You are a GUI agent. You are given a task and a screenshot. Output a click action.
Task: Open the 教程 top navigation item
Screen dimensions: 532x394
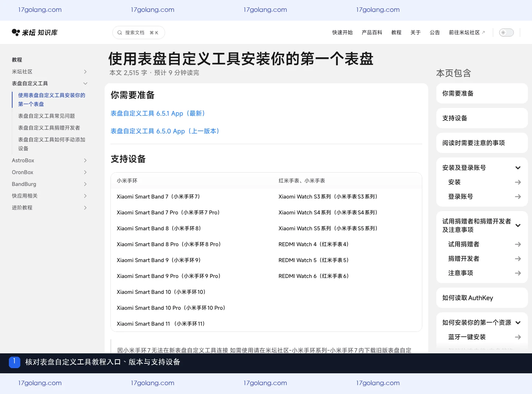click(396, 33)
